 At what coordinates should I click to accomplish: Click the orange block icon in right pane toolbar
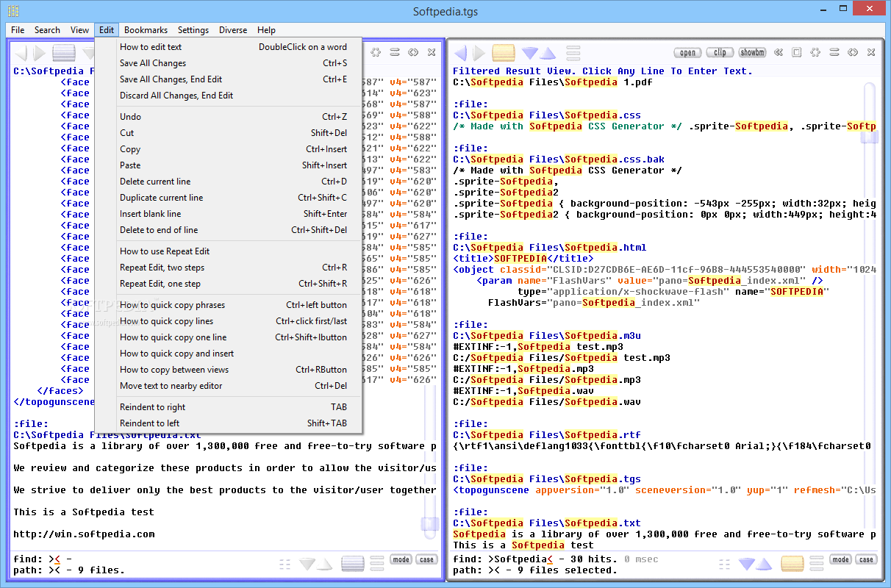[x=504, y=53]
